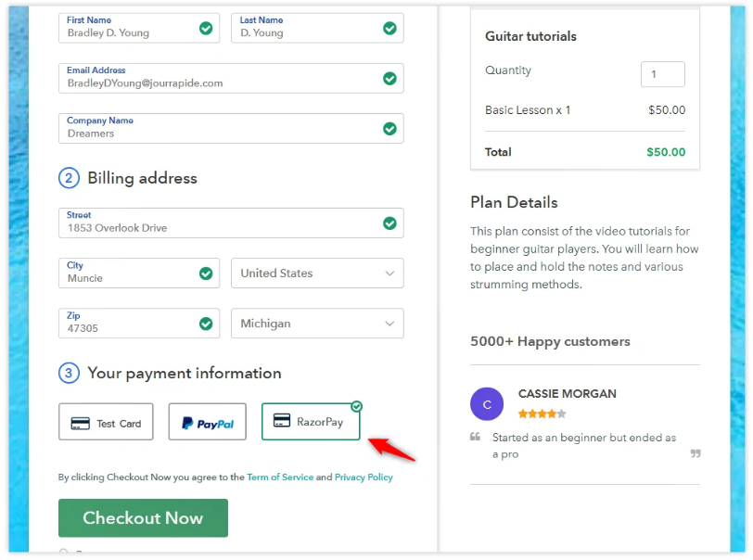Open the United States country dropdown
Viewport: 753px width, 560px height.
pyautogui.click(x=317, y=274)
